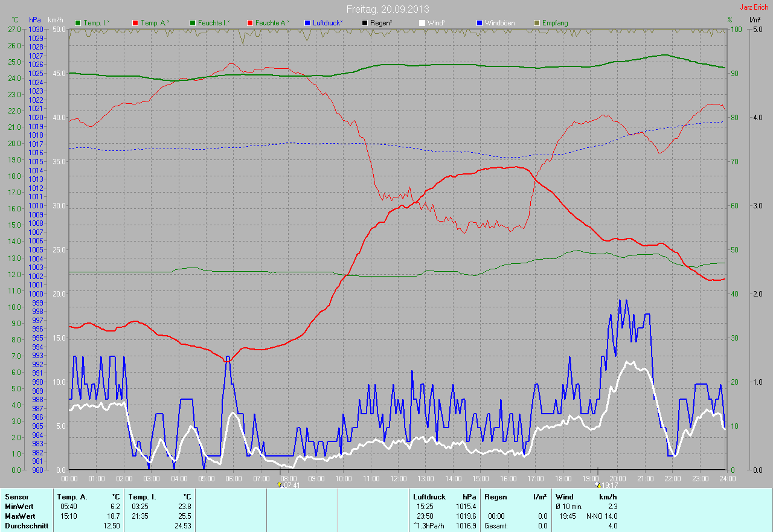Click the Jarz Erich name label
The height and width of the screenshot is (532, 773).
pyautogui.click(x=755, y=7)
